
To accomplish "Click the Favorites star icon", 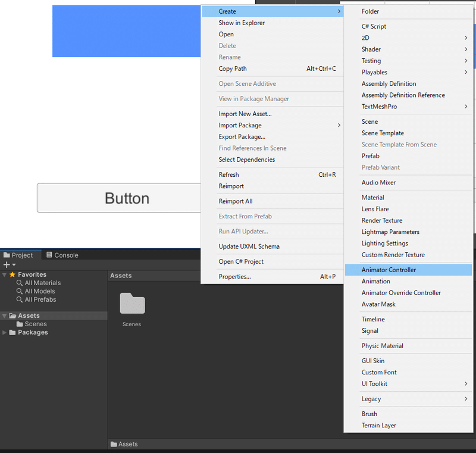I will 12,274.
